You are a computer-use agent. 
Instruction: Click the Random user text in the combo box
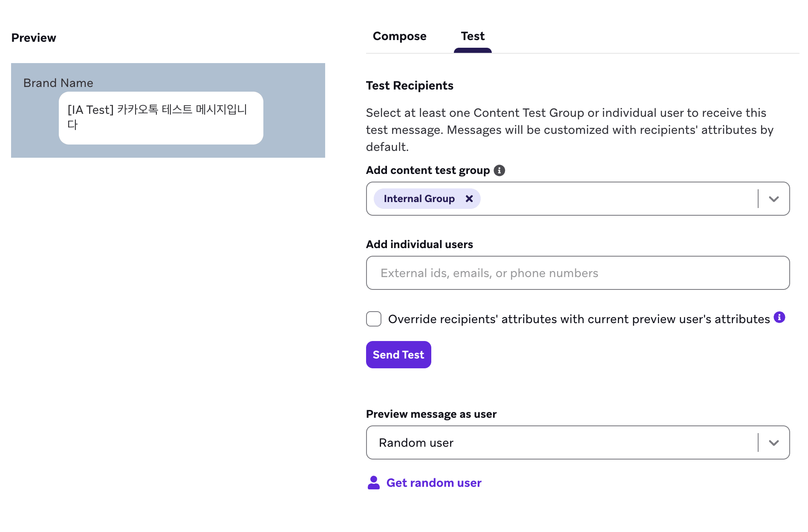point(416,442)
